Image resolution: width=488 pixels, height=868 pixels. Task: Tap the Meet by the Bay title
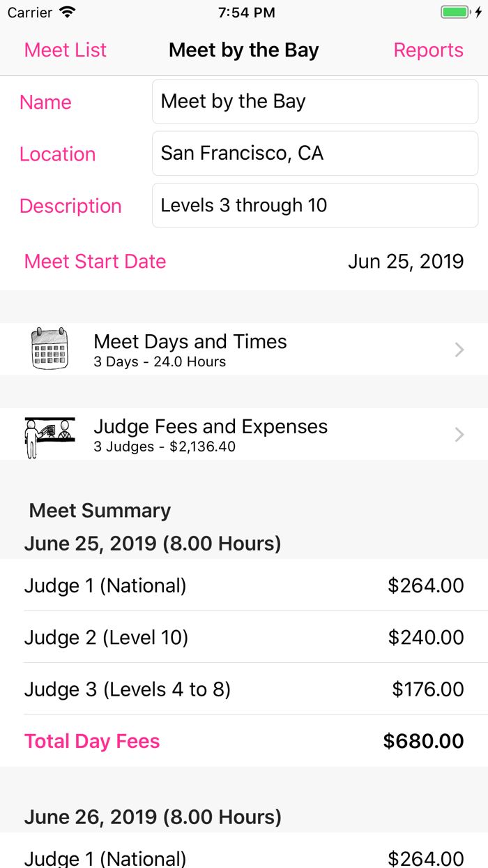pos(243,50)
